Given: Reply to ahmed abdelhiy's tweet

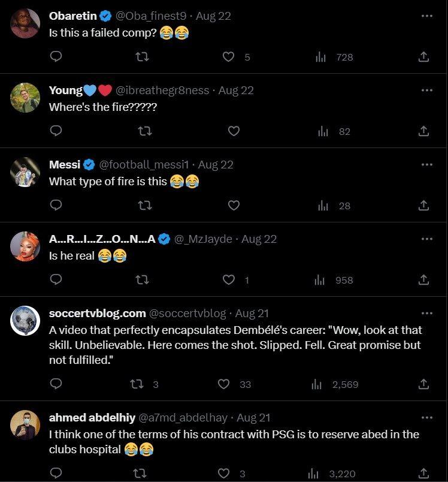Looking at the screenshot, I should [x=56, y=474].
